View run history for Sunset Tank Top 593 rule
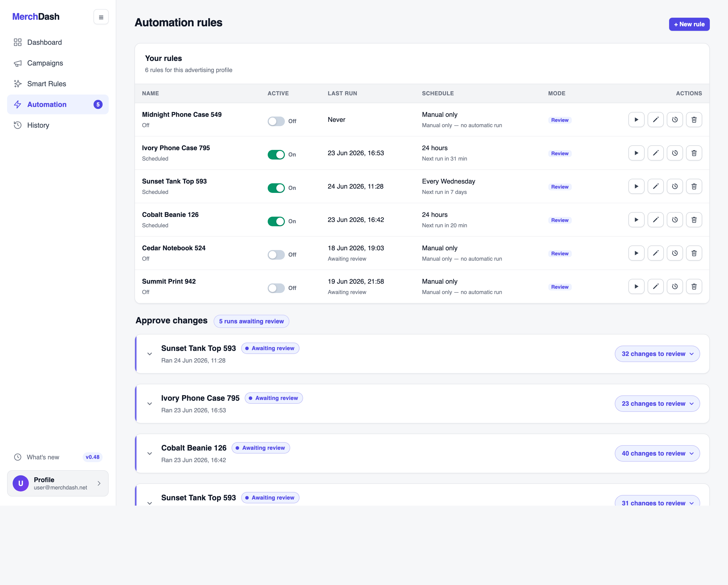The image size is (728, 585). coord(675,186)
